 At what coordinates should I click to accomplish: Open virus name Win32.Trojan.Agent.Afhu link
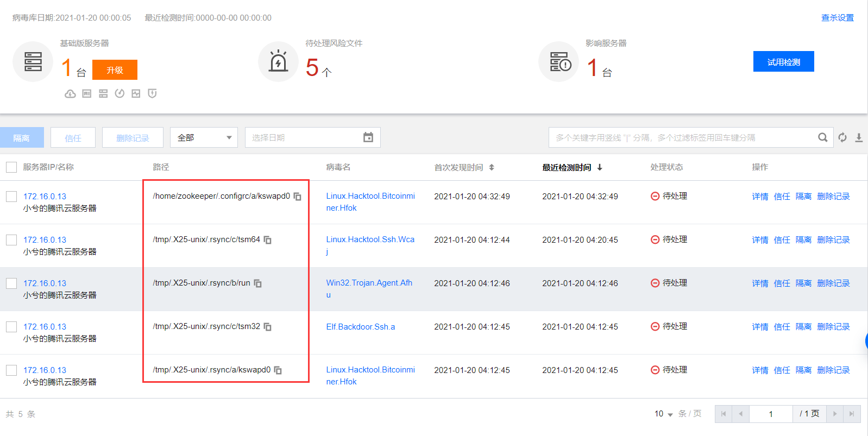(369, 289)
